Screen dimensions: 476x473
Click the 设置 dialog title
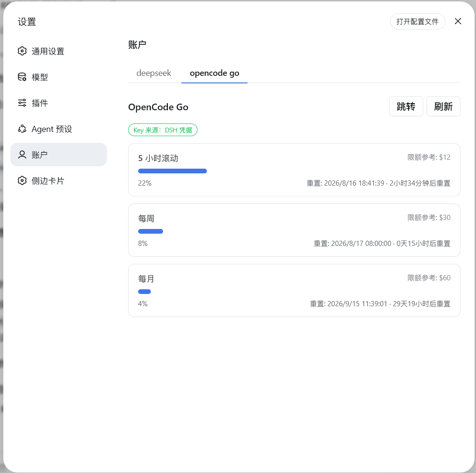coord(27,22)
